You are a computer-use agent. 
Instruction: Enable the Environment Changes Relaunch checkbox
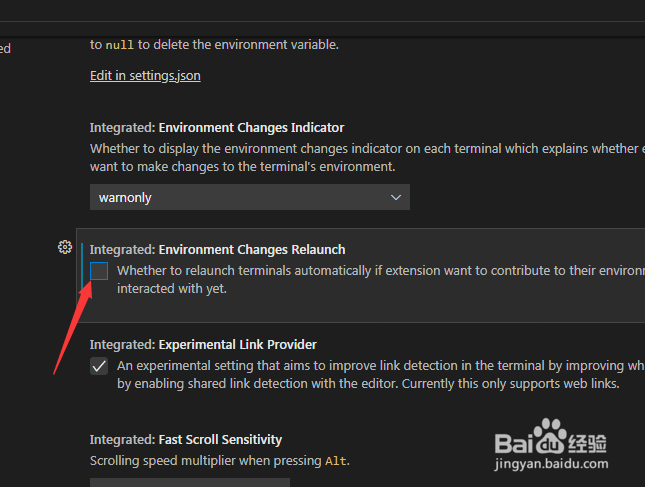[99, 271]
